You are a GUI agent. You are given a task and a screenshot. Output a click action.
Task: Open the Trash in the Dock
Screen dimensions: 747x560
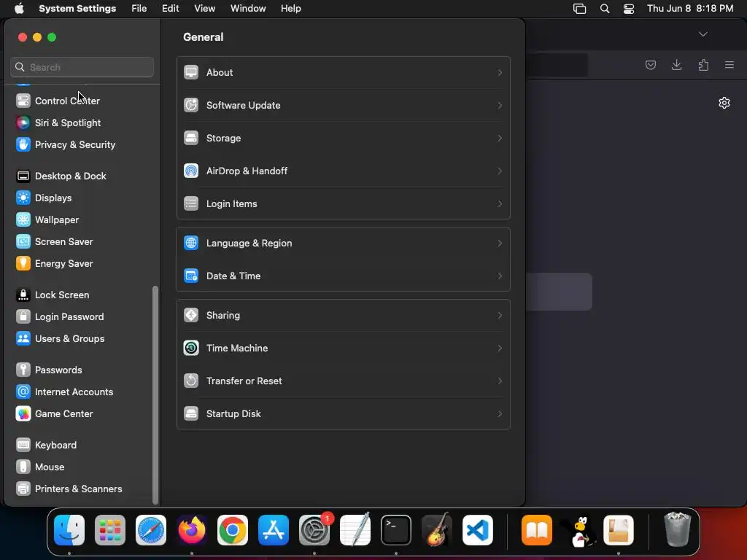(677, 529)
